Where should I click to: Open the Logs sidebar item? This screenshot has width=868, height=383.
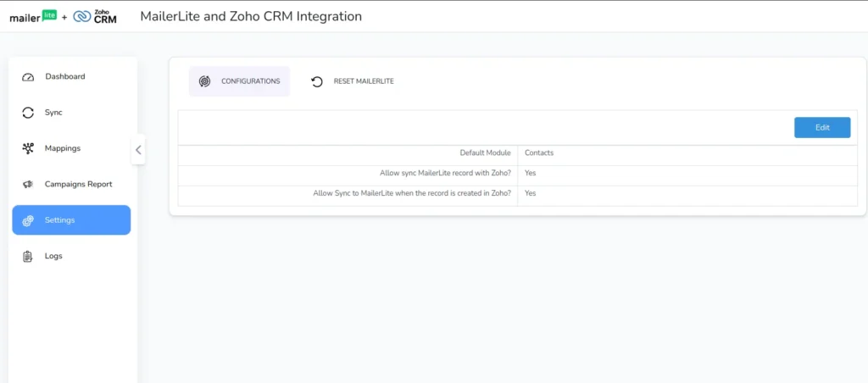(x=53, y=256)
